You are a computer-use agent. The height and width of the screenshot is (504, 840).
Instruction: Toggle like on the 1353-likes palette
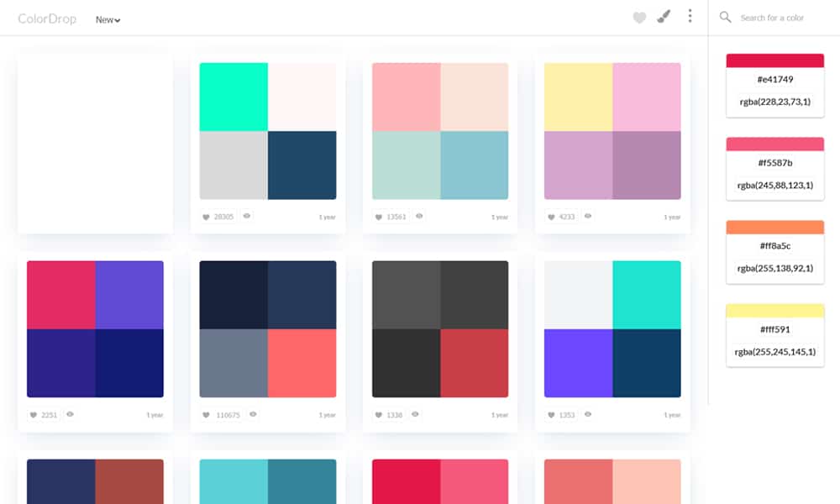click(x=550, y=414)
